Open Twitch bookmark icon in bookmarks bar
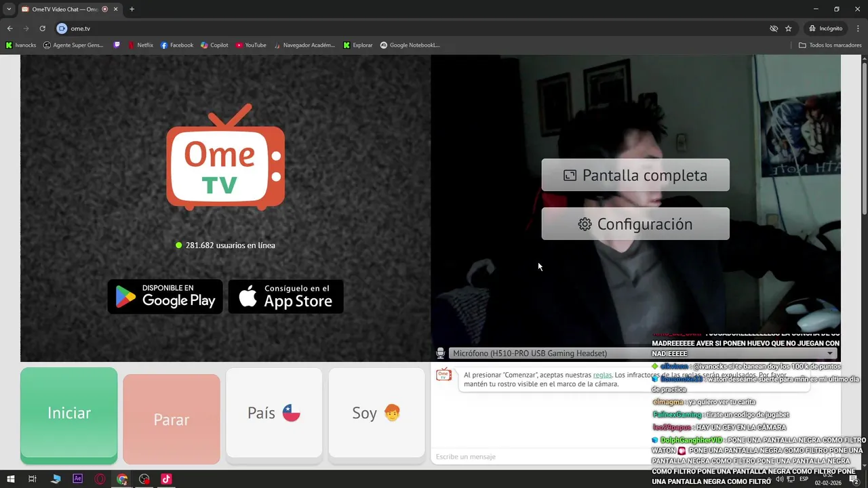The image size is (868, 488). [117, 45]
